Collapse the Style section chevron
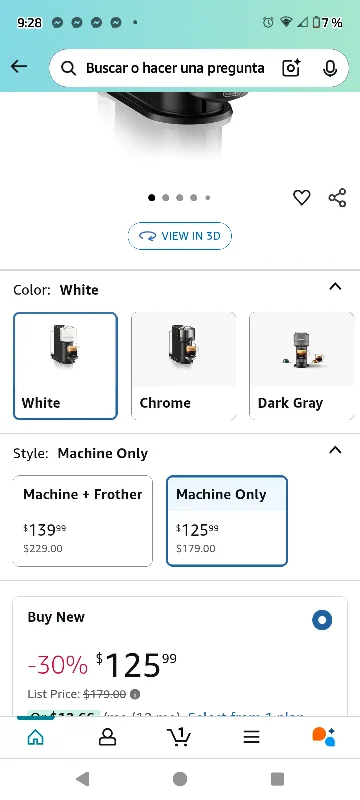This screenshot has width=360, height=800. pyautogui.click(x=335, y=450)
